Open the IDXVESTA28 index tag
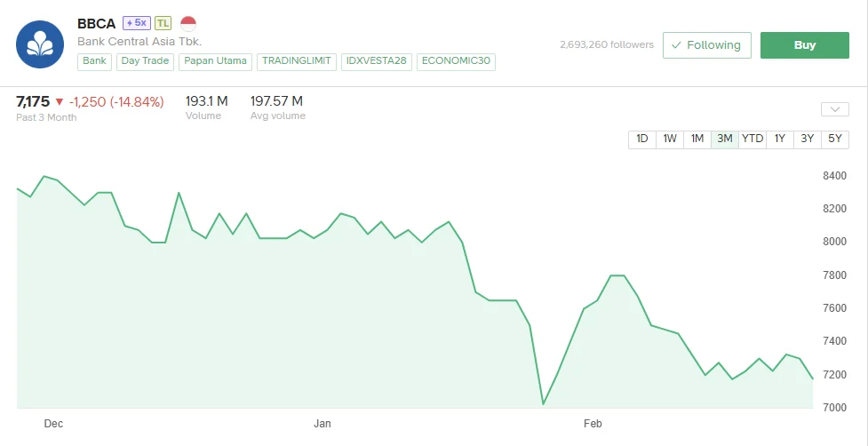 376,61
